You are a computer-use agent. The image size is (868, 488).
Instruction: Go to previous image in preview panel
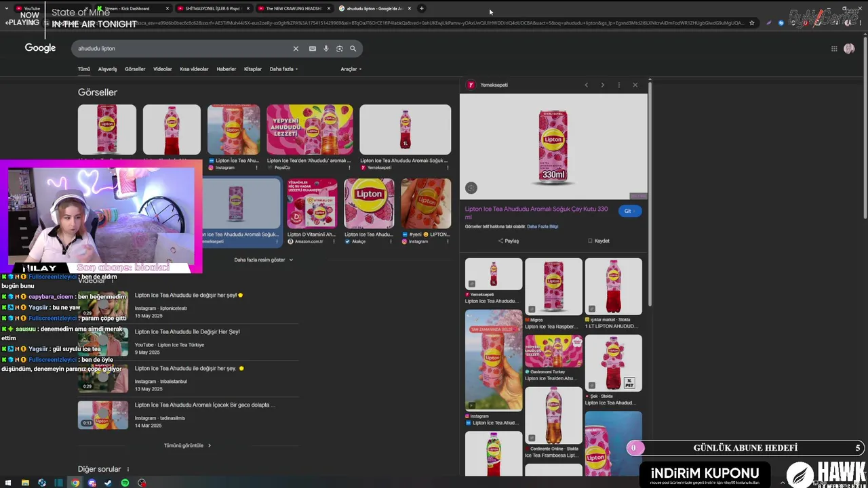coord(587,85)
